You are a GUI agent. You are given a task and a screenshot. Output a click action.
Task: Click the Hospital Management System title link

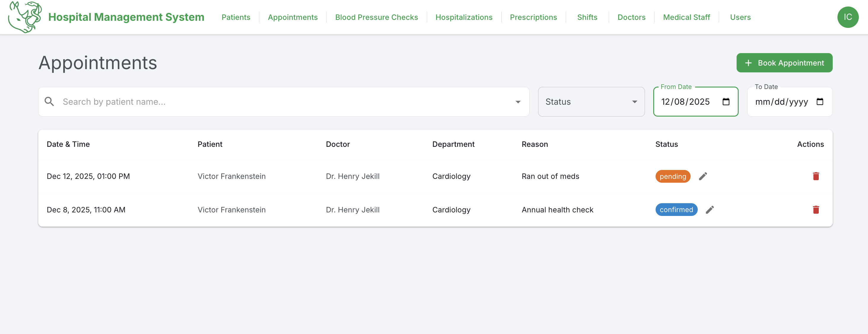click(126, 17)
